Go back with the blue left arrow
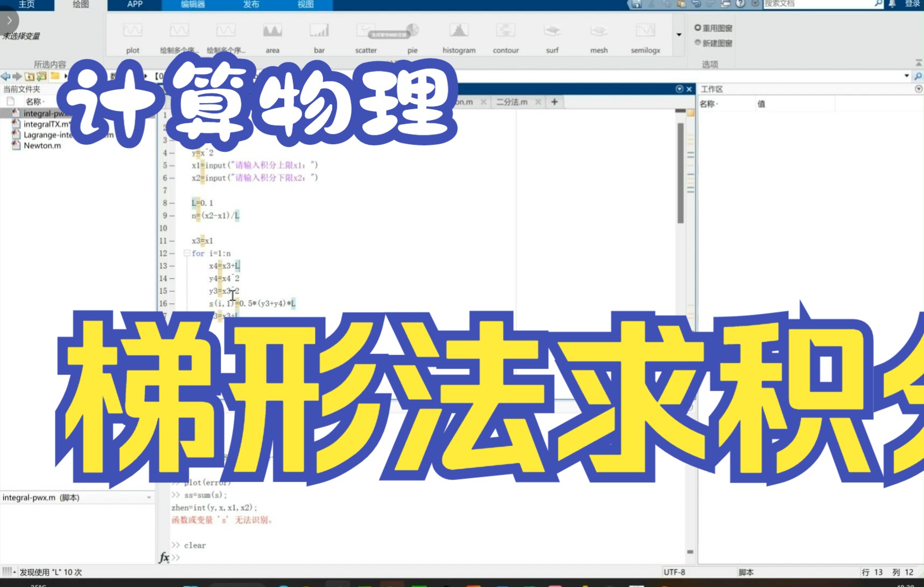Screen dimensions: 924x587 [x=5, y=76]
